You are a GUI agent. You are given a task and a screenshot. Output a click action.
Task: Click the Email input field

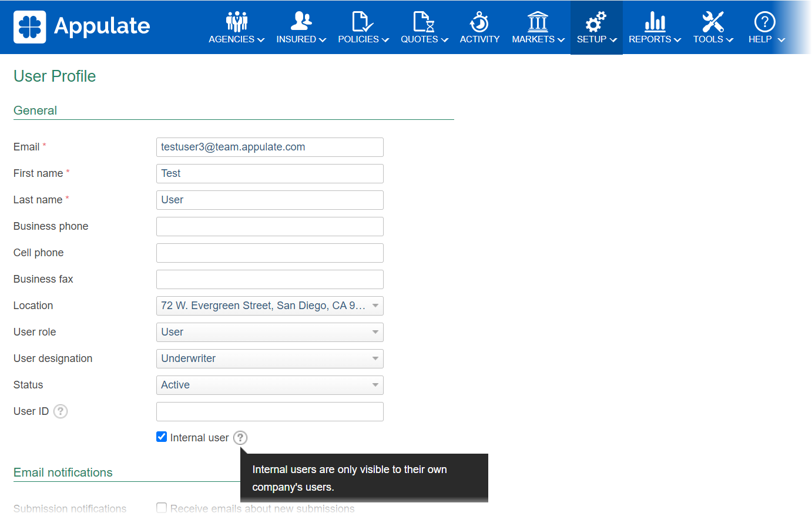tap(270, 147)
